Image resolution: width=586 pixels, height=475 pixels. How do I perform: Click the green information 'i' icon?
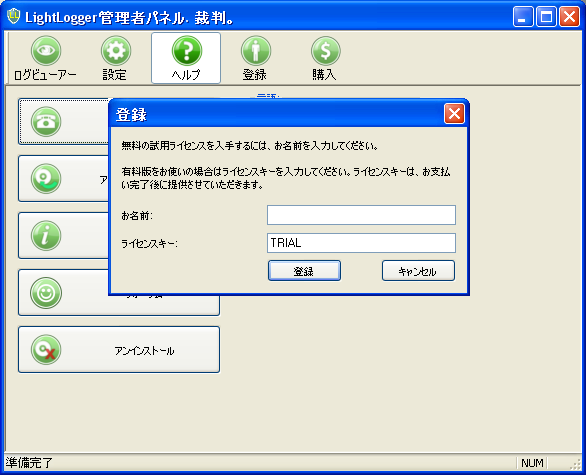pyautogui.click(x=46, y=235)
